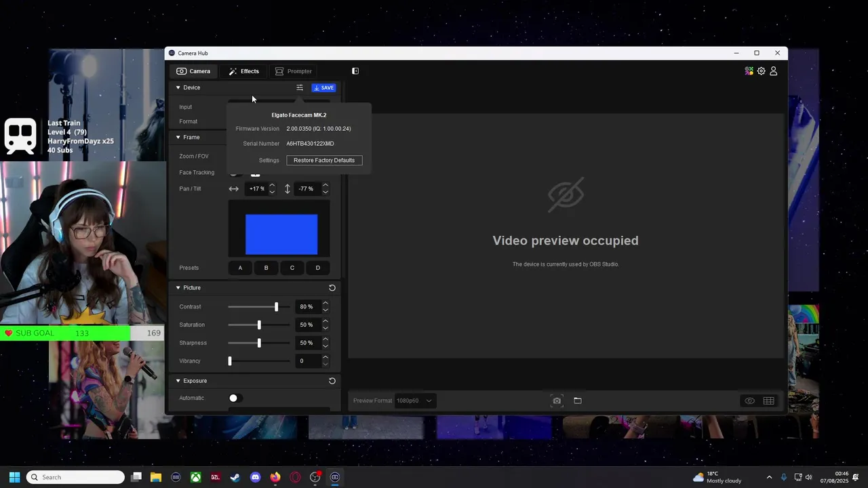Open the Preview Format dropdown
This screenshot has height=488, width=868.
coord(414,401)
